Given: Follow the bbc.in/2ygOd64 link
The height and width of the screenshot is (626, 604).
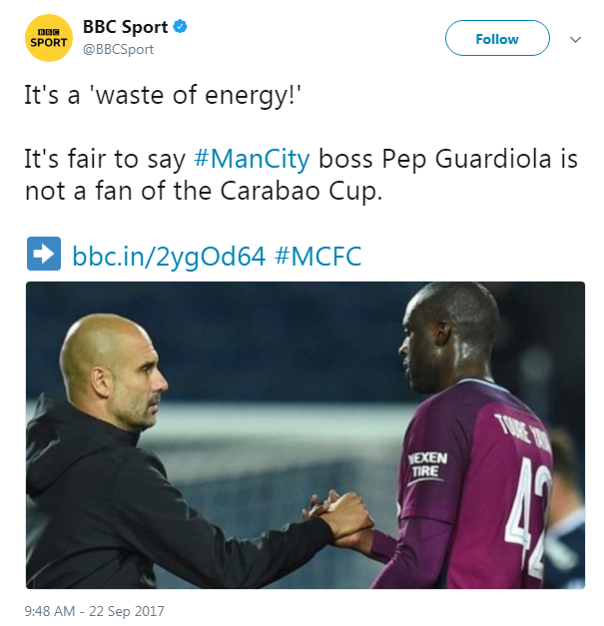Looking at the screenshot, I should coord(169,256).
